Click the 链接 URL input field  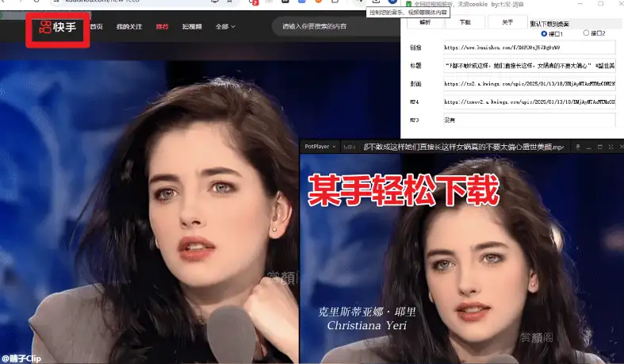click(x=531, y=48)
